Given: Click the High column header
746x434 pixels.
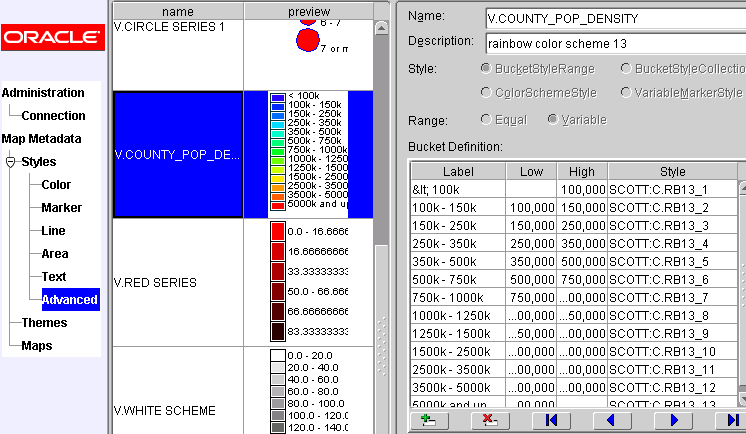Looking at the screenshot, I should [x=582, y=171].
